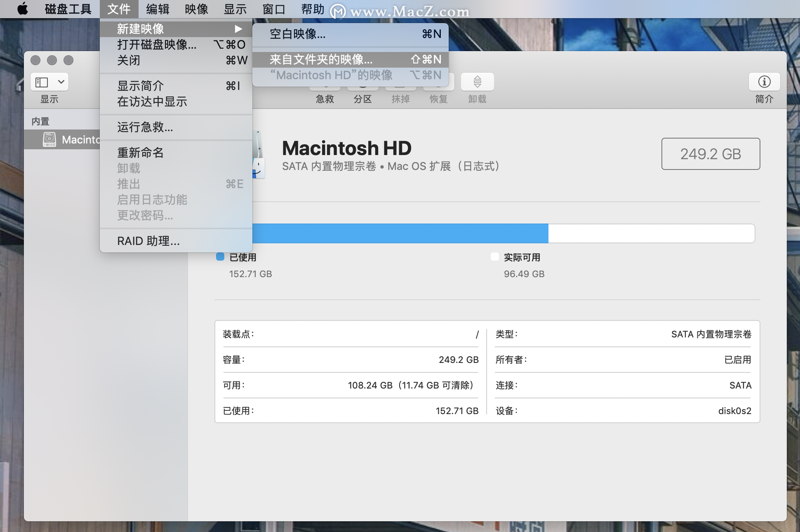The width and height of the screenshot is (800, 532).
Task: Click the 简介 (Info) icon top right
Action: pyautogui.click(x=762, y=81)
